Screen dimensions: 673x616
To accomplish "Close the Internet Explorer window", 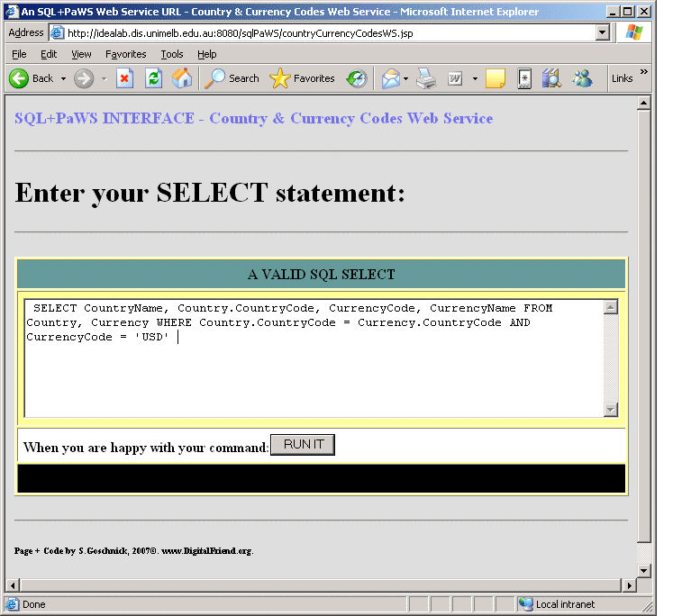I will click(x=644, y=12).
